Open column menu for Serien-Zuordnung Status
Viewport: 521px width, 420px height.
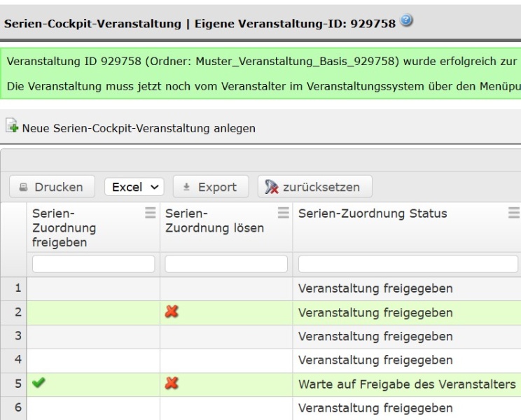coord(514,213)
